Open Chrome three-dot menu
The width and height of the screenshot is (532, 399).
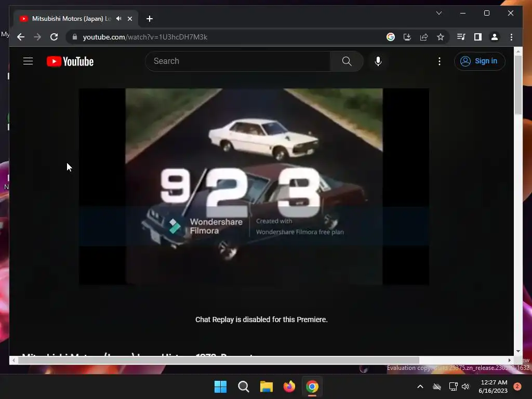511,37
